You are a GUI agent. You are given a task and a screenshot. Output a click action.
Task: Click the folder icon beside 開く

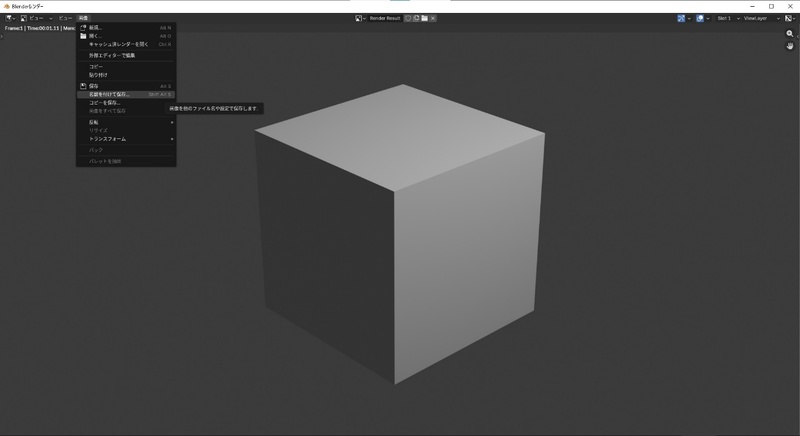coord(83,36)
